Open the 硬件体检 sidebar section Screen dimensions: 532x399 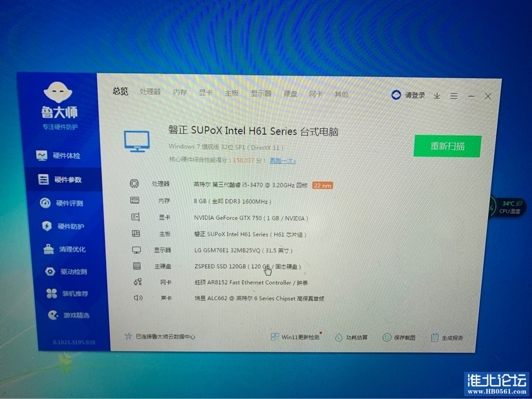pyautogui.click(x=59, y=155)
